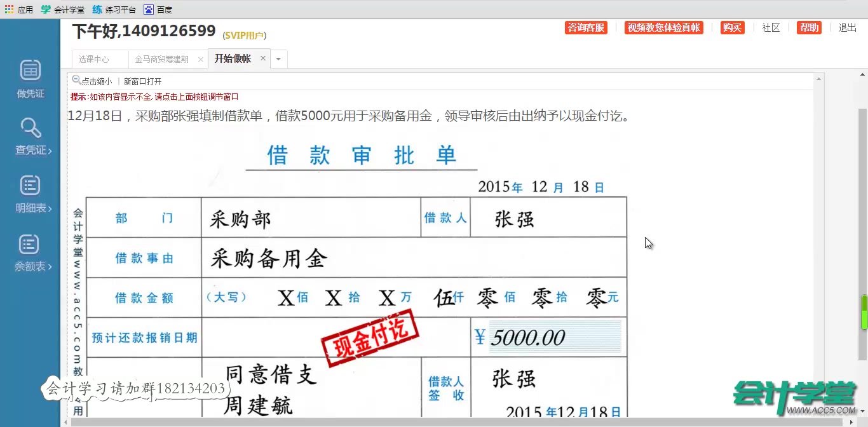Screen dimensions: 868x427
Task: Open the 明细表 detail report icon
Action: tap(30, 192)
